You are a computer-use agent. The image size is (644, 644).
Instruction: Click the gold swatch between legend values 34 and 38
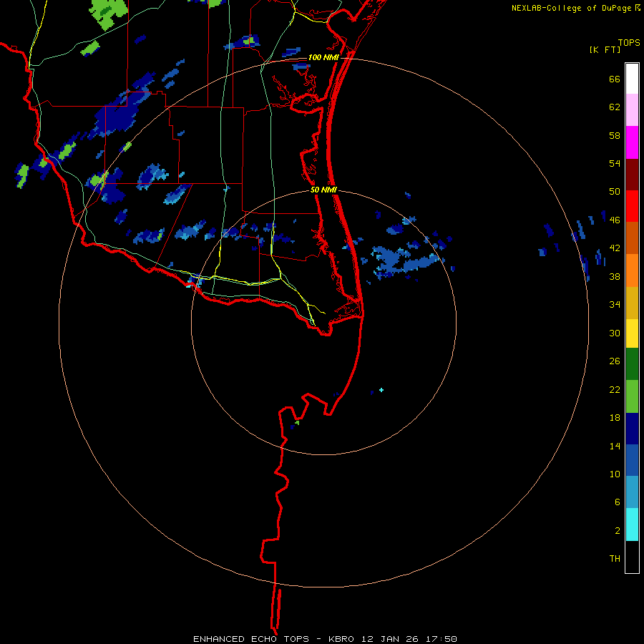632,303
